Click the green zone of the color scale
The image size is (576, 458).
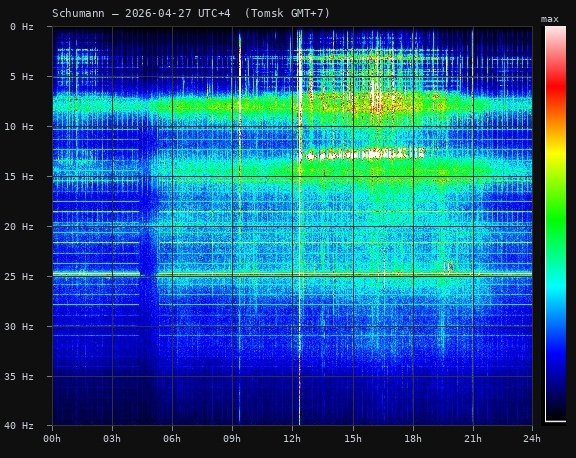click(555, 217)
